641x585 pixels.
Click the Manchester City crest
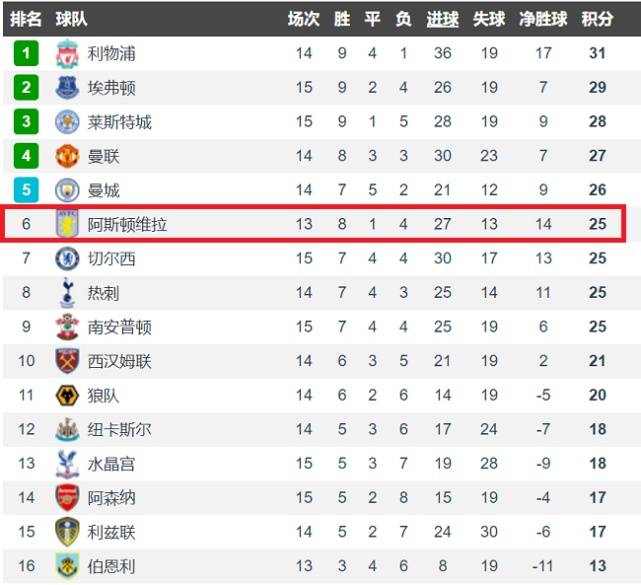(67, 190)
